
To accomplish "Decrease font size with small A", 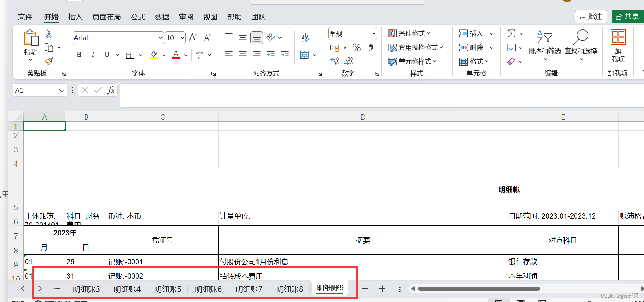I will pyautogui.click(x=207, y=37).
